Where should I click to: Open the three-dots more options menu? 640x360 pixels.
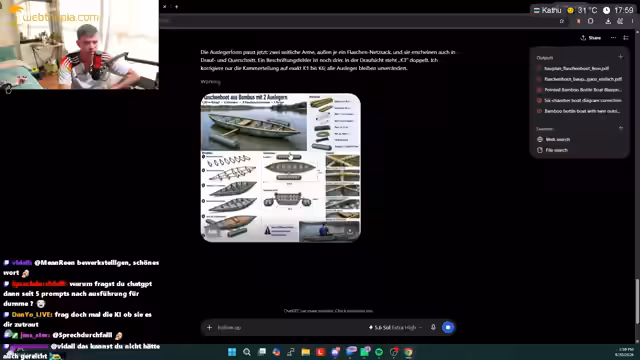(613, 38)
